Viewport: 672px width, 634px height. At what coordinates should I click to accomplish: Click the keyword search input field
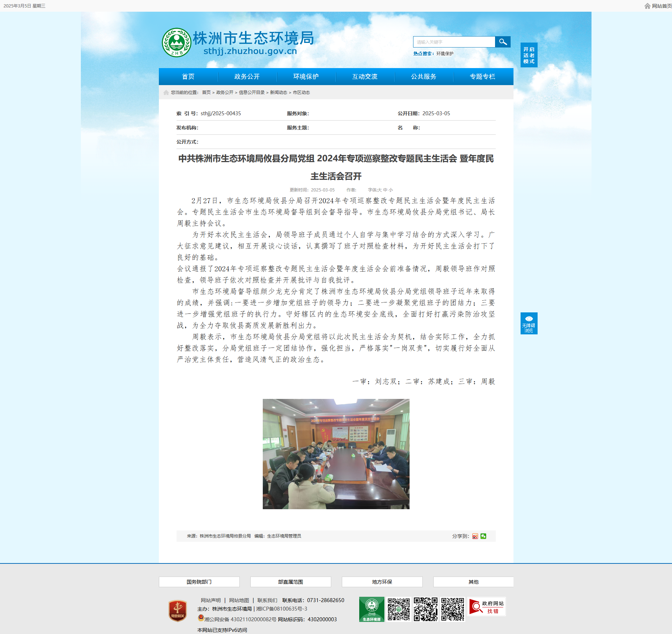(454, 42)
